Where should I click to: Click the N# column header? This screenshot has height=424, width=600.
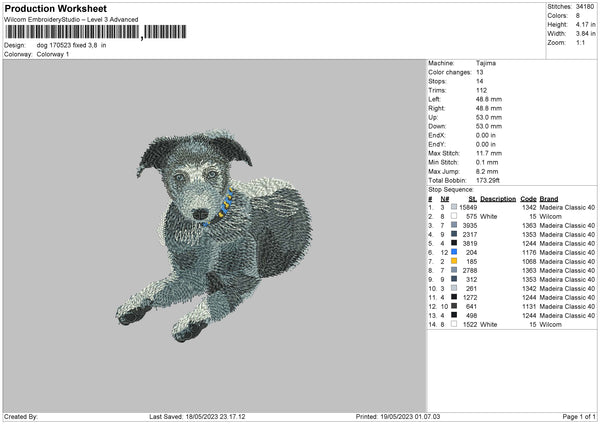click(444, 198)
